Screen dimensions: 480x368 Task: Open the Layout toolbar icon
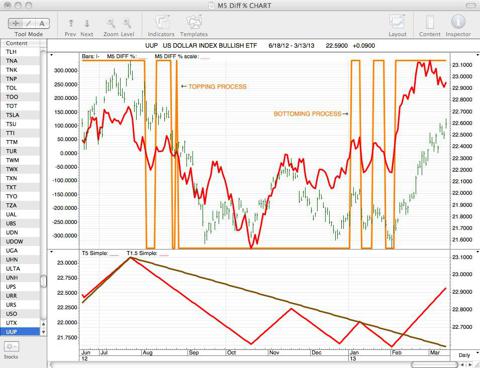pyautogui.click(x=397, y=23)
